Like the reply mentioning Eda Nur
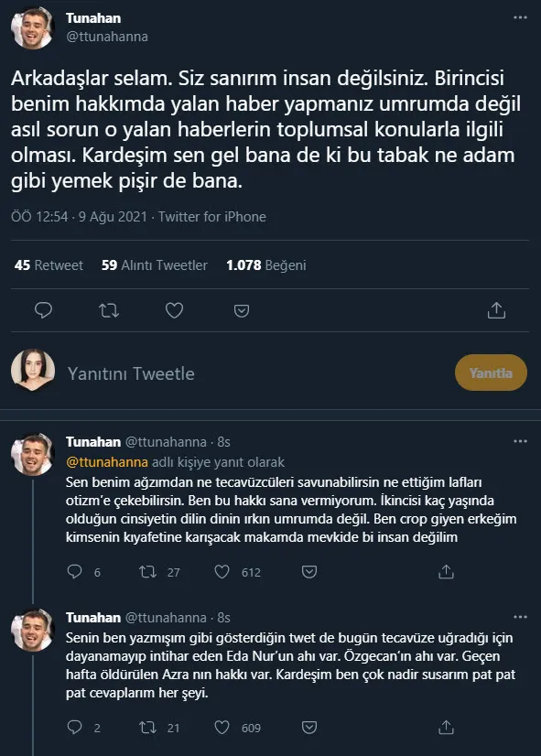 pos(222,728)
